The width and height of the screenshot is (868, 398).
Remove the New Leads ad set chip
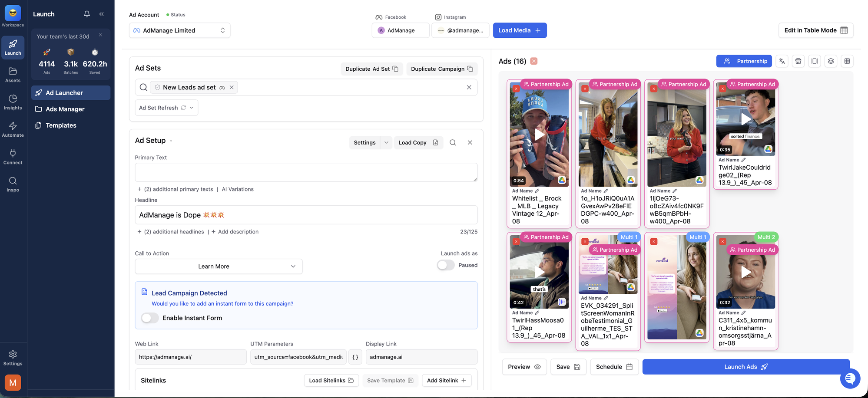pyautogui.click(x=232, y=87)
